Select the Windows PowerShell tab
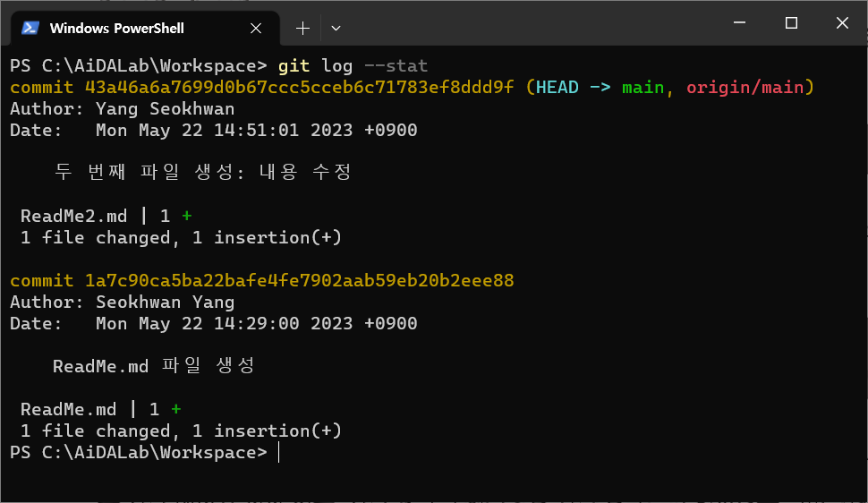The width and height of the screenshot is (868, 503). (x=145, y=29)
